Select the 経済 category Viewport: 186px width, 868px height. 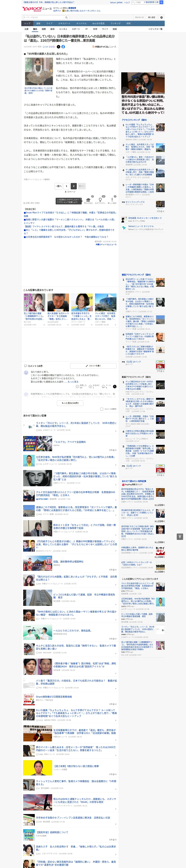click(x=52, y=29)
